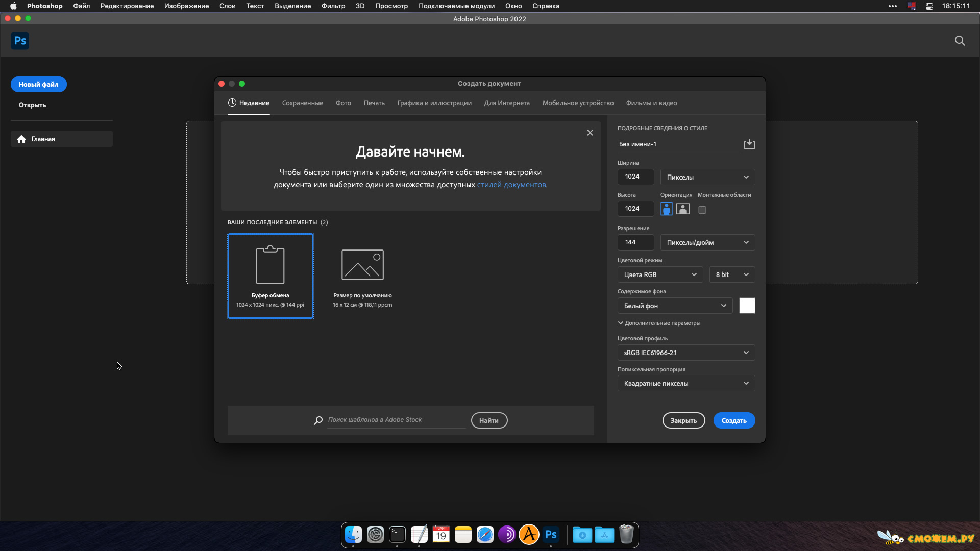Close the 'Давайте начнем' banner with X

point(590,133)
